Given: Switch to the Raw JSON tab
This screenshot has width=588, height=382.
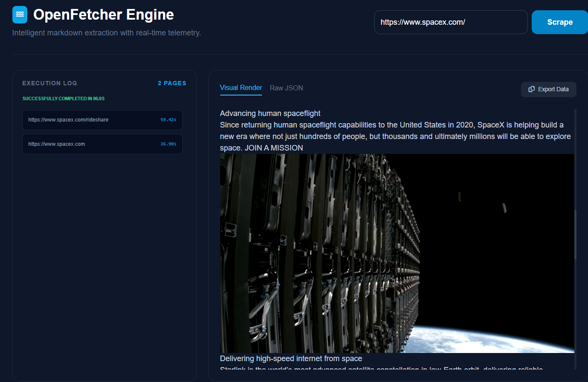Looking at the screenshot, I should click(x=286, y=88).
